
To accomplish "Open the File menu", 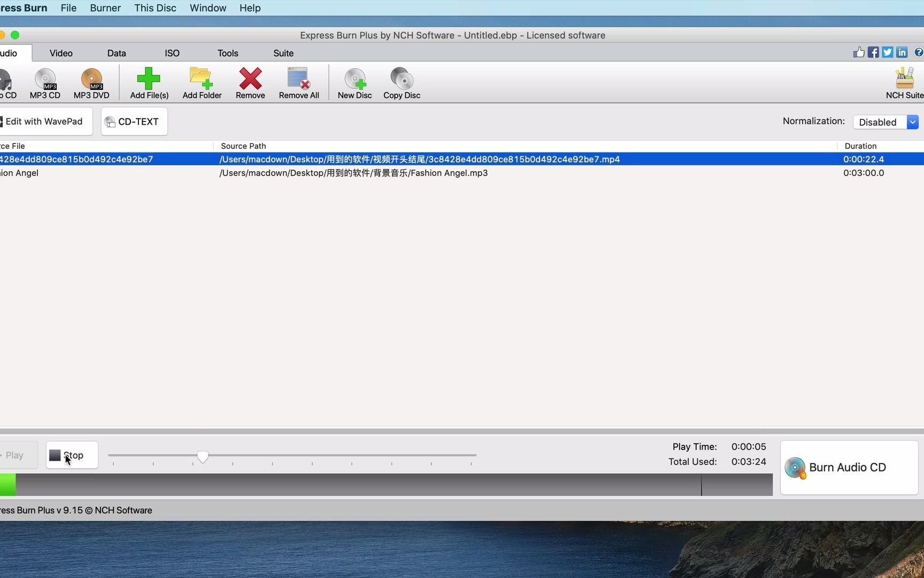I will click(x=68, y=8).
